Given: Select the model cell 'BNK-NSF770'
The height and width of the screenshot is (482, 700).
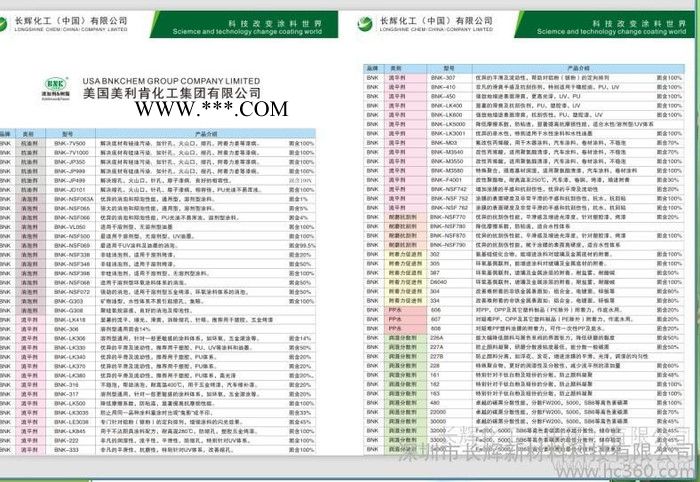Looking at the screenshot, I should tap(449, 217).
